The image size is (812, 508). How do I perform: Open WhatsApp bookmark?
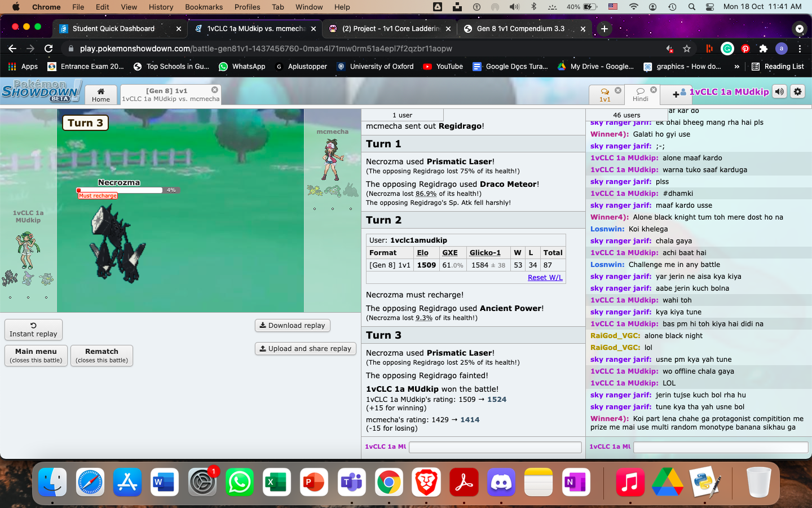pos(242,67)
